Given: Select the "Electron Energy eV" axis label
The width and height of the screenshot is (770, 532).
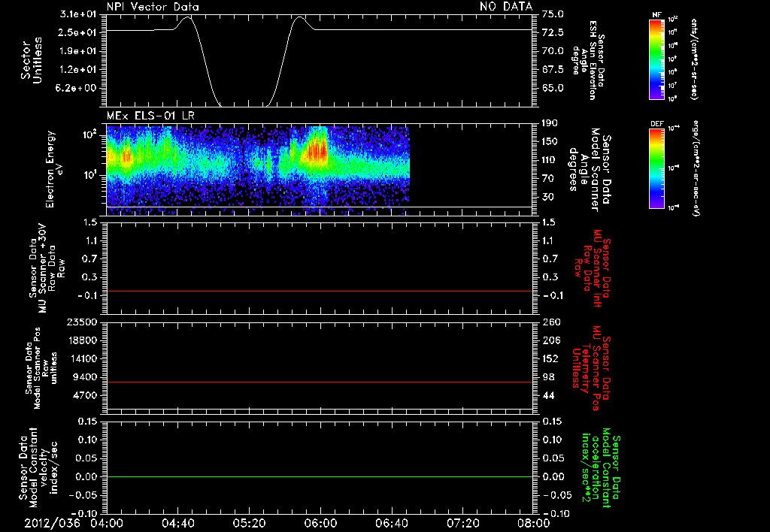Looking at the screenshot, I should tap(55, 169).
